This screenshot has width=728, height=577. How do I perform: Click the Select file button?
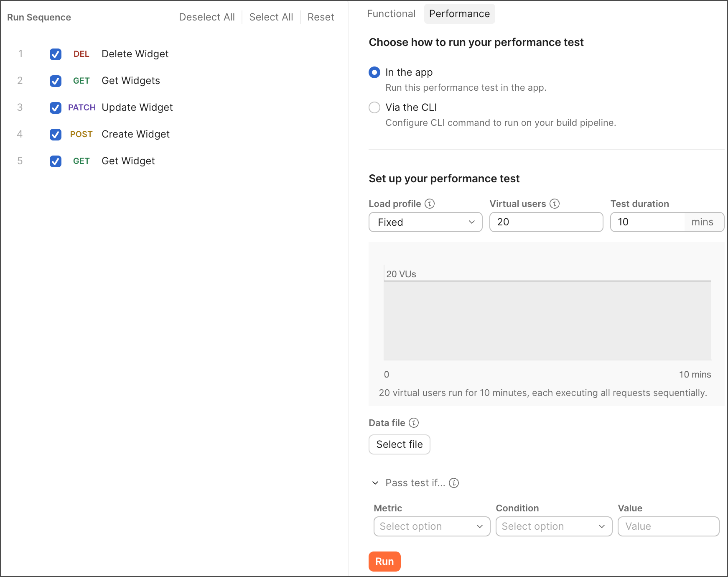pyautogui.click(x=399, y=444)
